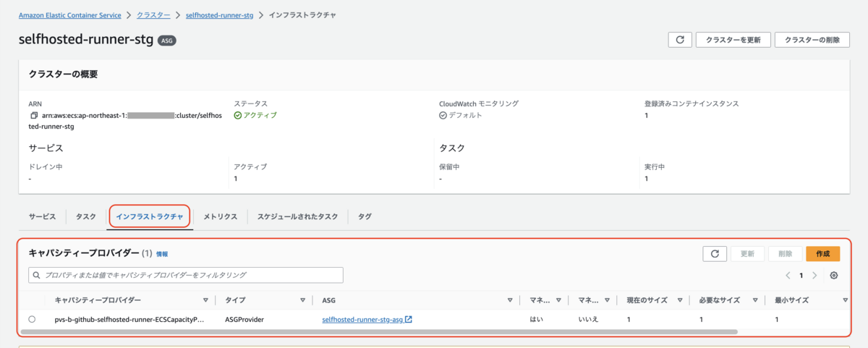Switch to the タグ tab

(365, 216)
